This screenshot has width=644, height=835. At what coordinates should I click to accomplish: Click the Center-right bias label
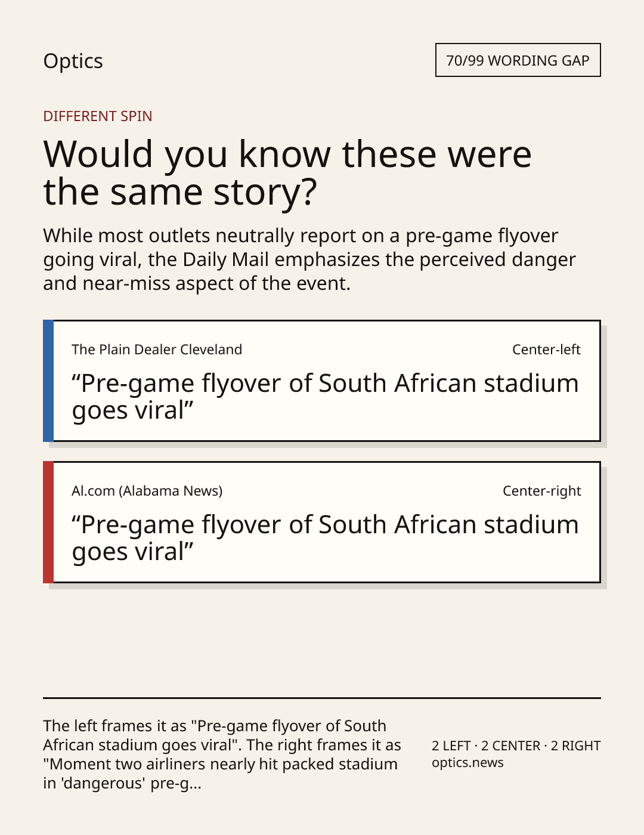coord(541,491)
